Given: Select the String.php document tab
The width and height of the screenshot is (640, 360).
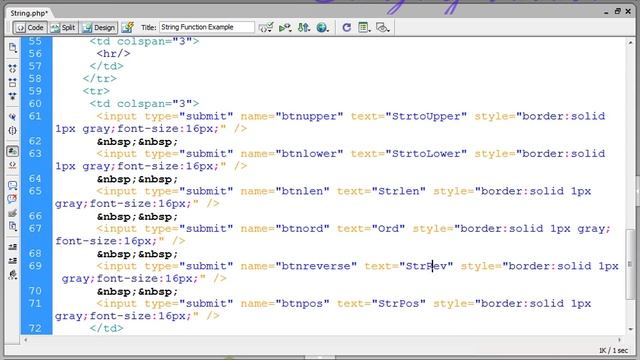Looking at the screenshot, I should pyautogui.click(x=29, y=13).
